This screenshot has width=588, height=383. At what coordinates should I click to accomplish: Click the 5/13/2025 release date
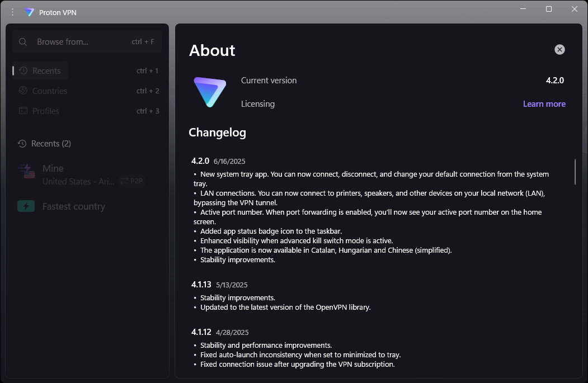pyautogui.click(x=232, y=285)
